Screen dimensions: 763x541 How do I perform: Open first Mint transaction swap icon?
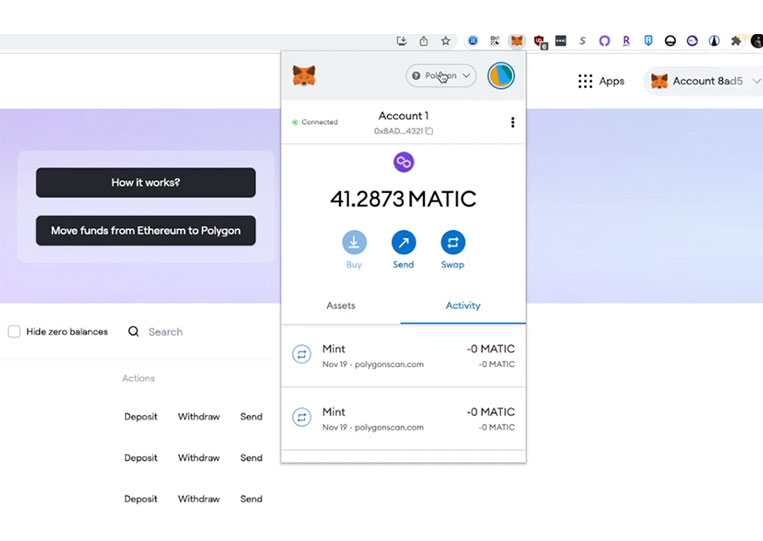coord(302,354)
